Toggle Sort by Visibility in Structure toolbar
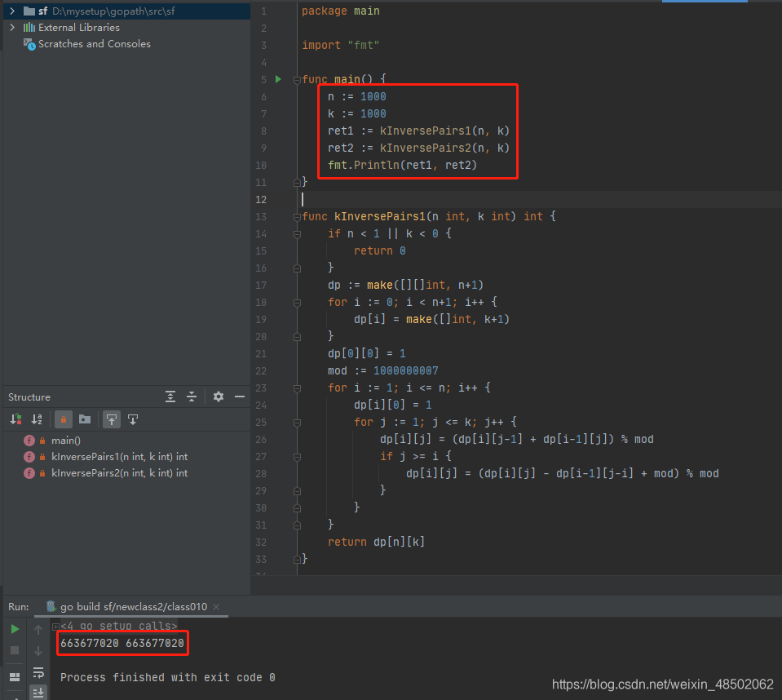 pos(15,419)
